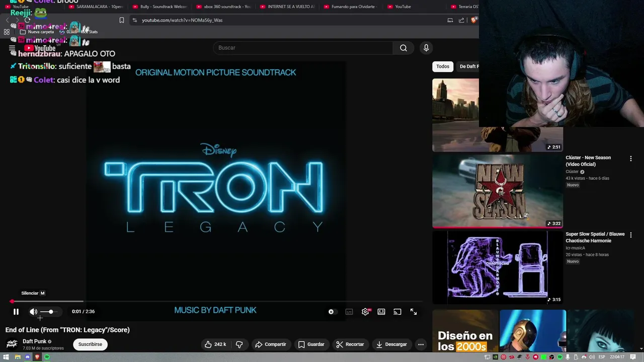The height and width of the screenshot is (362, 644).
Task: Open the Daft Punk channel link
Action: coord(34,341)
